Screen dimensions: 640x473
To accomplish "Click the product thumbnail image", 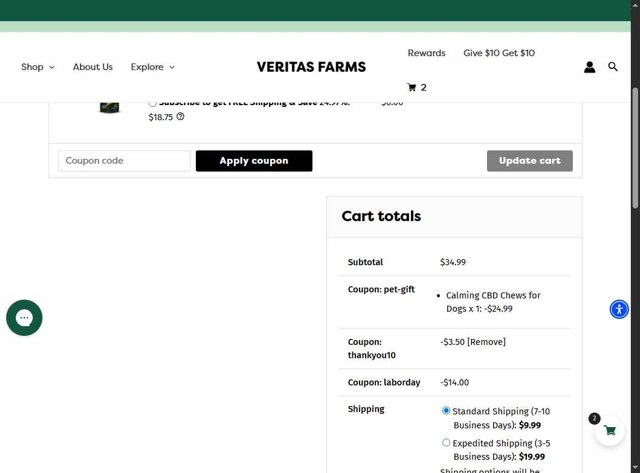I will pyautogui.click(x=109, y=107).
